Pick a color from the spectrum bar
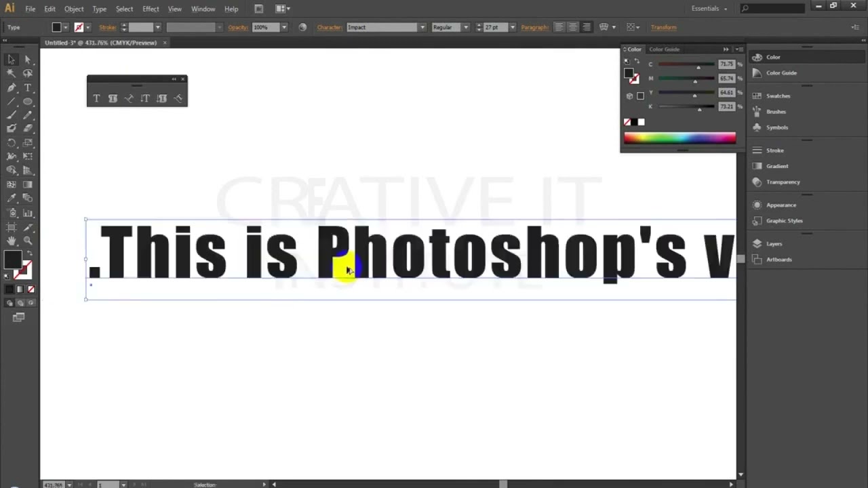 [x=679, y=138]
